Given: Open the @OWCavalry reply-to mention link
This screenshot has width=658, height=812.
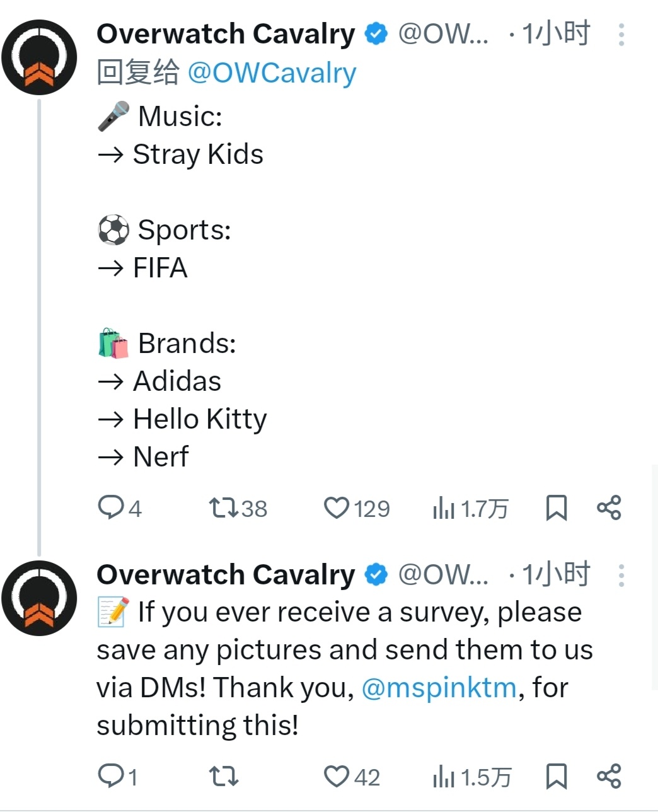Looking at the screenshot, I should 272,73.
